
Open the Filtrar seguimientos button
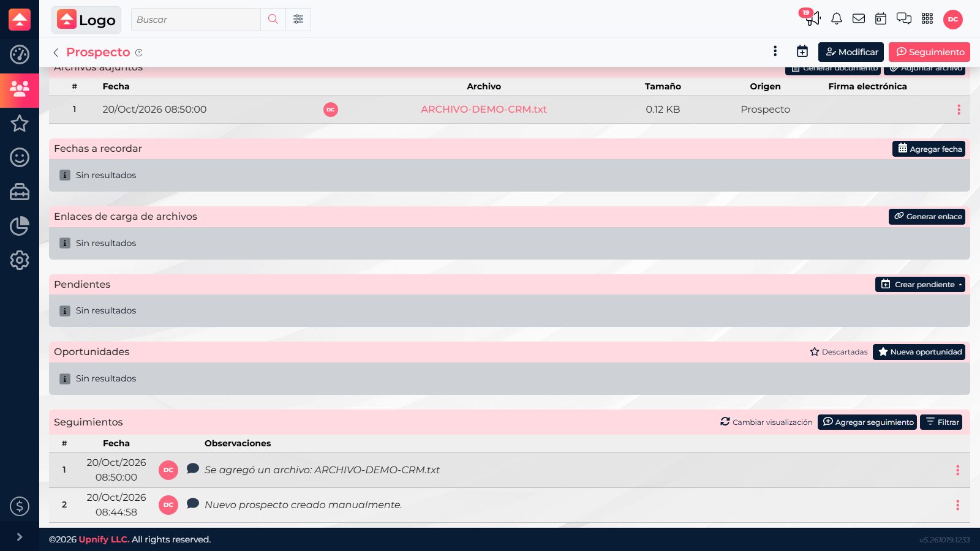[x=941, y=422]
